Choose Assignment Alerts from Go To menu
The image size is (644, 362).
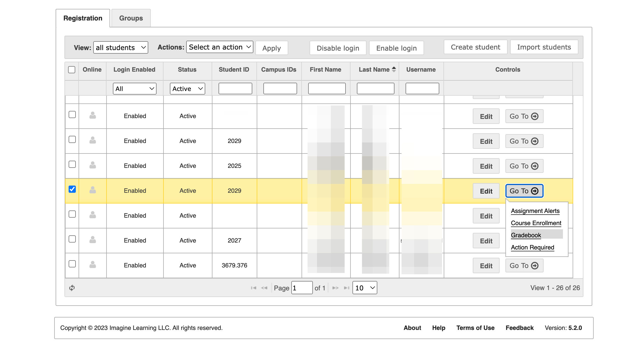535,211
